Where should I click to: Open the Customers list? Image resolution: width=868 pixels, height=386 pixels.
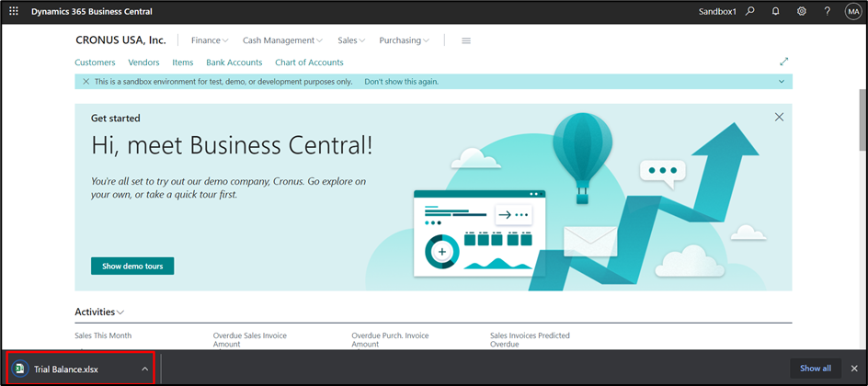coord(96,62)
